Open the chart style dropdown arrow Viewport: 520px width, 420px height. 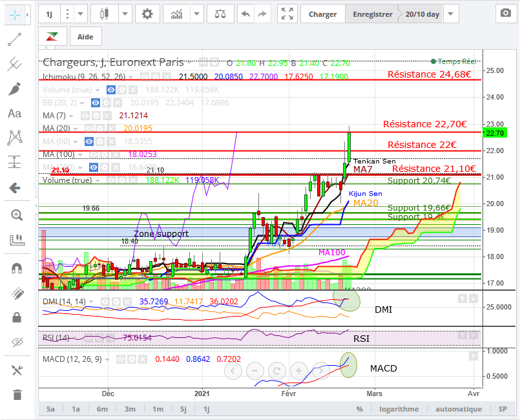coord(125,14)
